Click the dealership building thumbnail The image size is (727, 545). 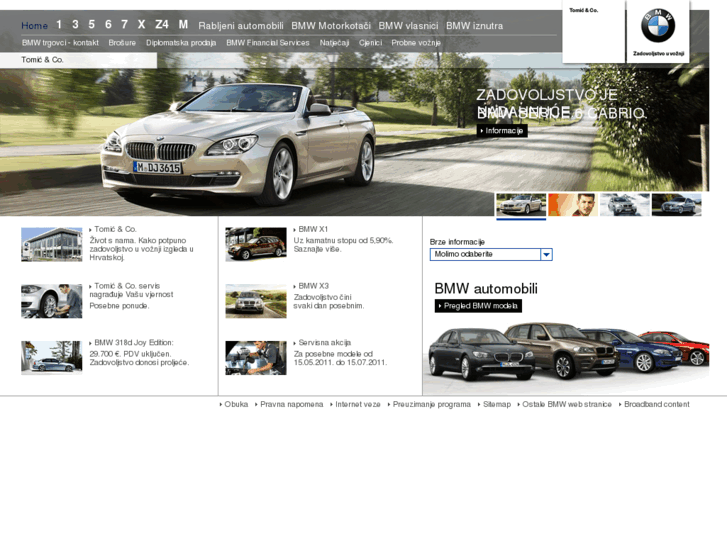(51, 244)
